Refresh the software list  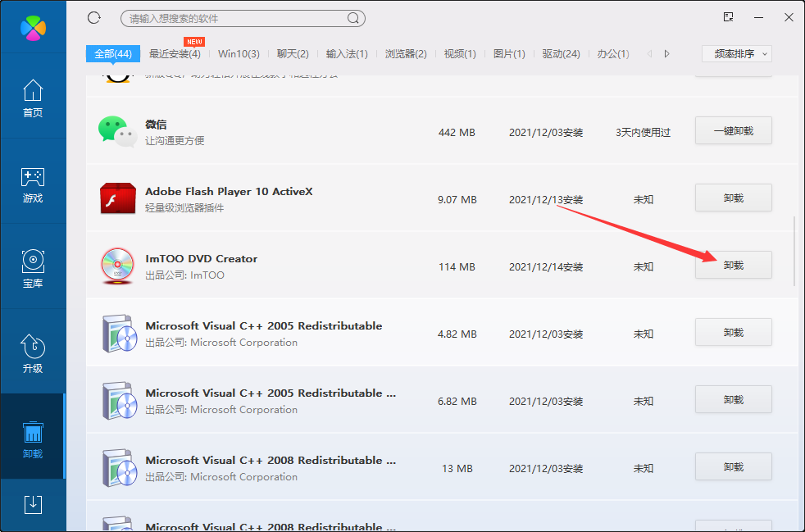(94, 18)
